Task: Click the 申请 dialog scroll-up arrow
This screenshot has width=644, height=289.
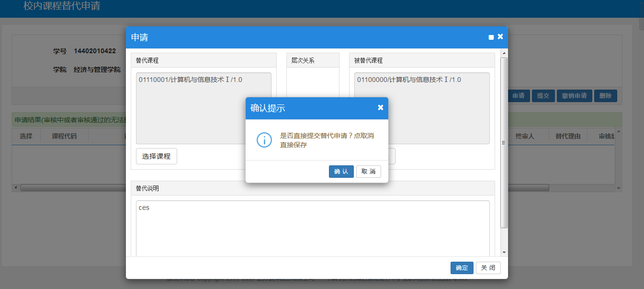Action: point(504,52)
